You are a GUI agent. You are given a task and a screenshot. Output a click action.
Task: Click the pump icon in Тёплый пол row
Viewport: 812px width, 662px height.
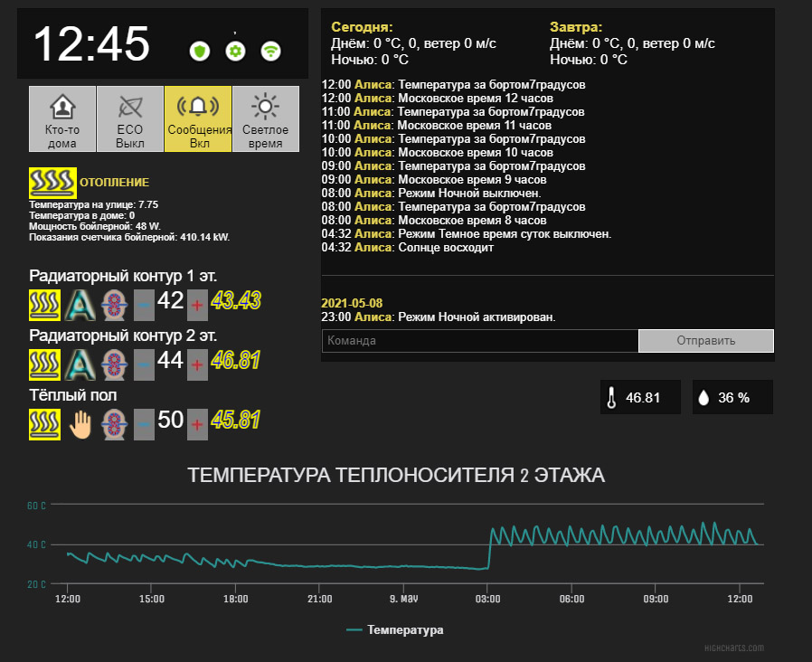click(x=114, y=424)
